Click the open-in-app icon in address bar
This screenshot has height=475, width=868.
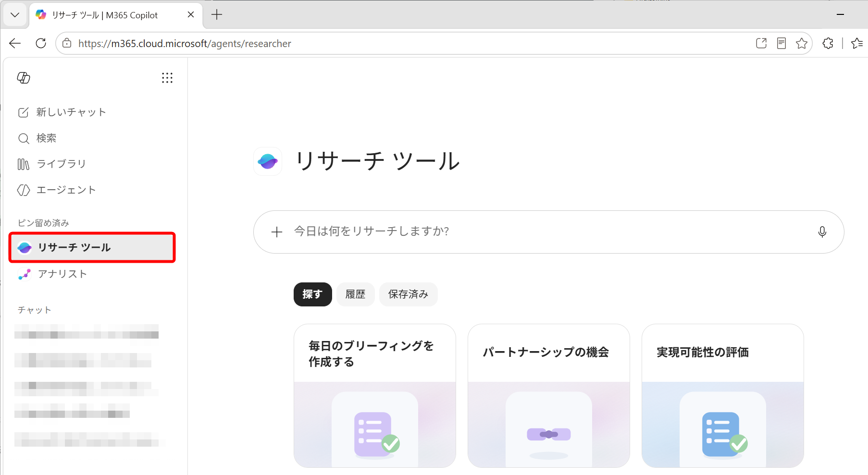(761, 43)
